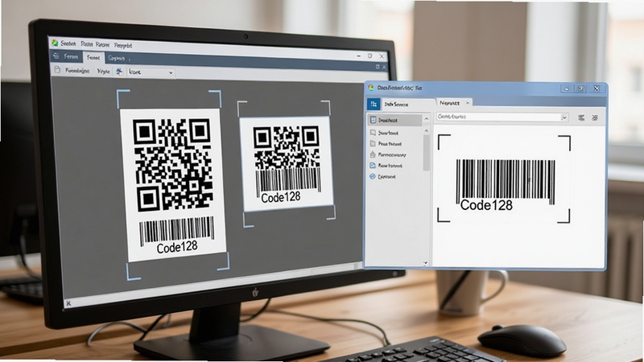Open the dropdown in the monitor window toolbar
Screen dimensions: 644x362
pos(151,72)
